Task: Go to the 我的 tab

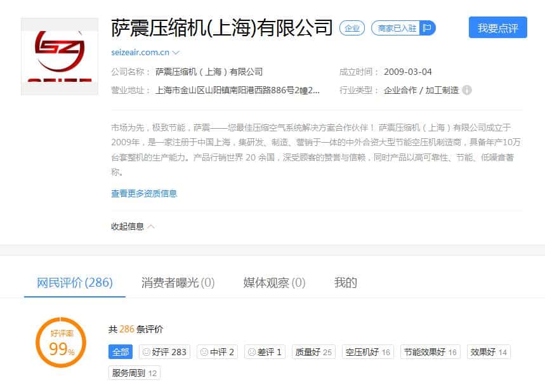Action: point(345,283)
